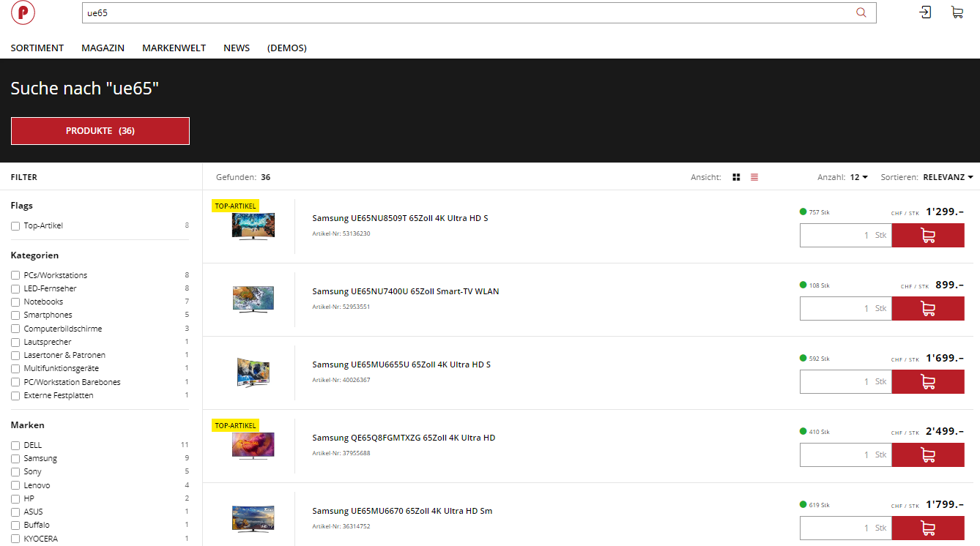Viewport: 980px width, 546px height.
Task: Tick the Samsung brand checkbox
Action: click(15, 459)
